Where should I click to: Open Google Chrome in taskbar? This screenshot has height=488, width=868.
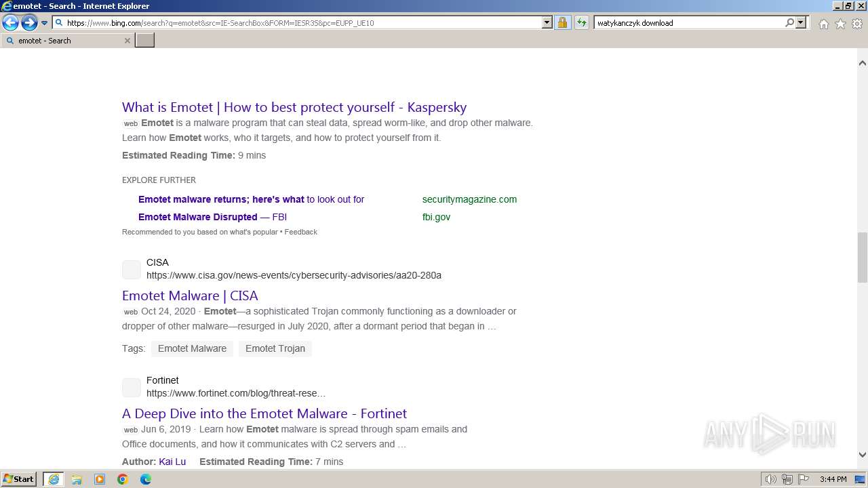(123, 479)
